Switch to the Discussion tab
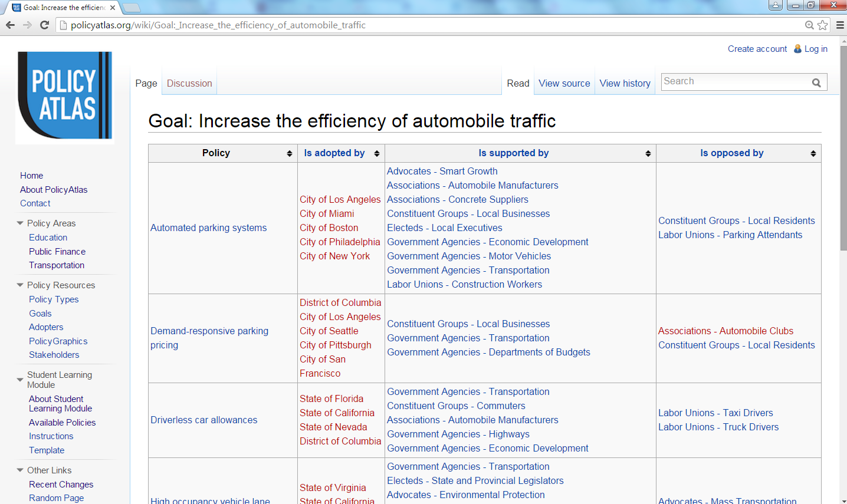The width and height of the screenshot is (847, 504). pyautogui.click(x=189, y=83)
